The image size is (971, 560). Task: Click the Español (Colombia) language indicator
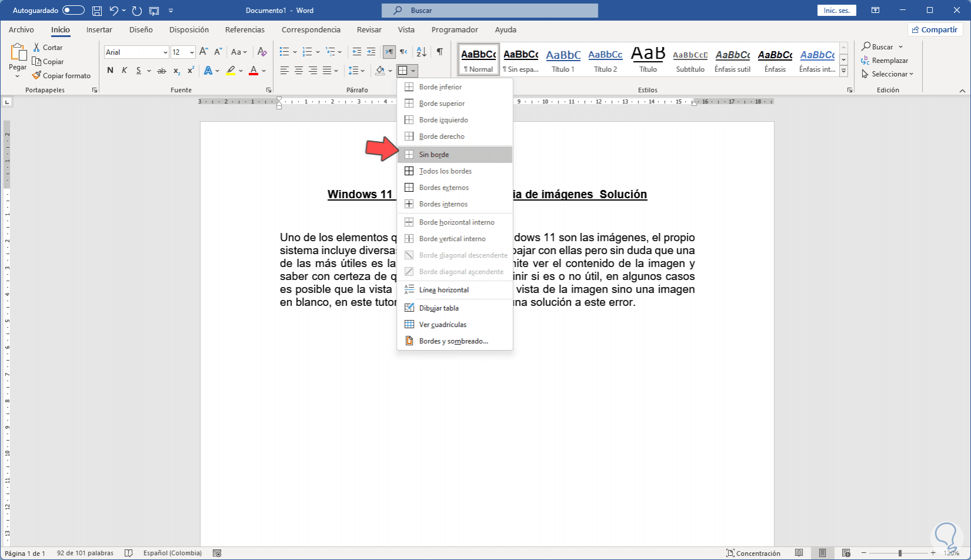click(172, 553)
